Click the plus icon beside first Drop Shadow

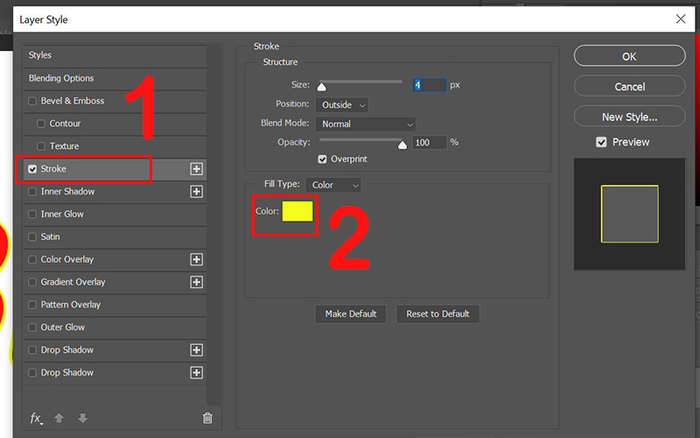[x=196, y=350]
